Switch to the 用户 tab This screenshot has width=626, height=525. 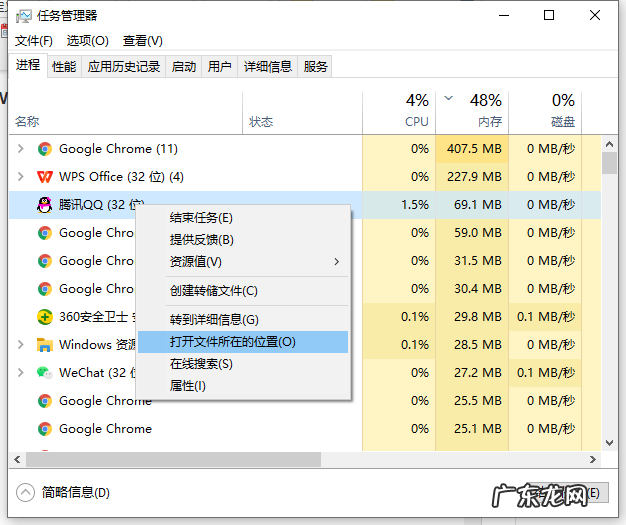tap(220, 66)
